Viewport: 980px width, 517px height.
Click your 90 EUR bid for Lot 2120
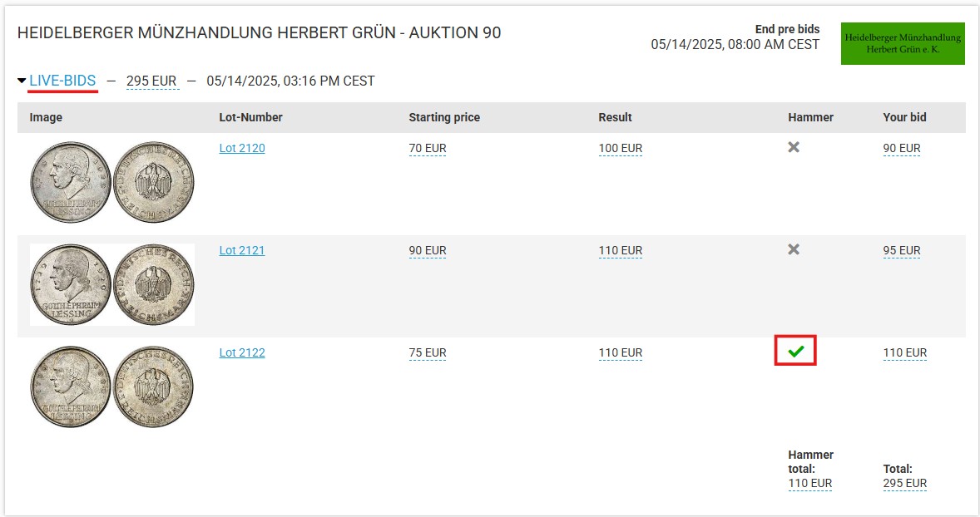click(x=902, y=149)
